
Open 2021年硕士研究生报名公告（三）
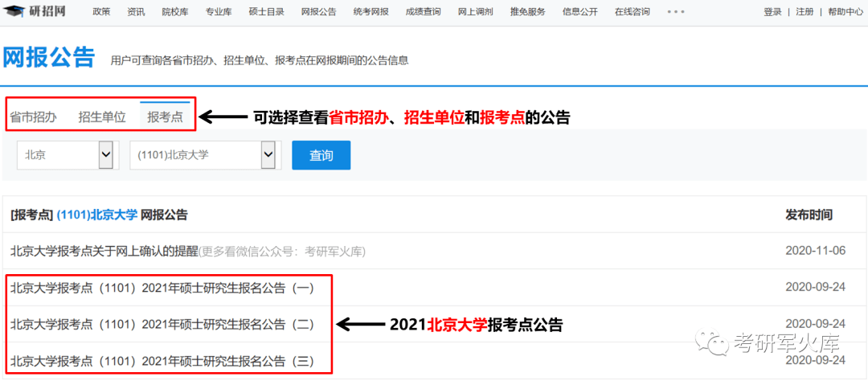tap(162, 362)
